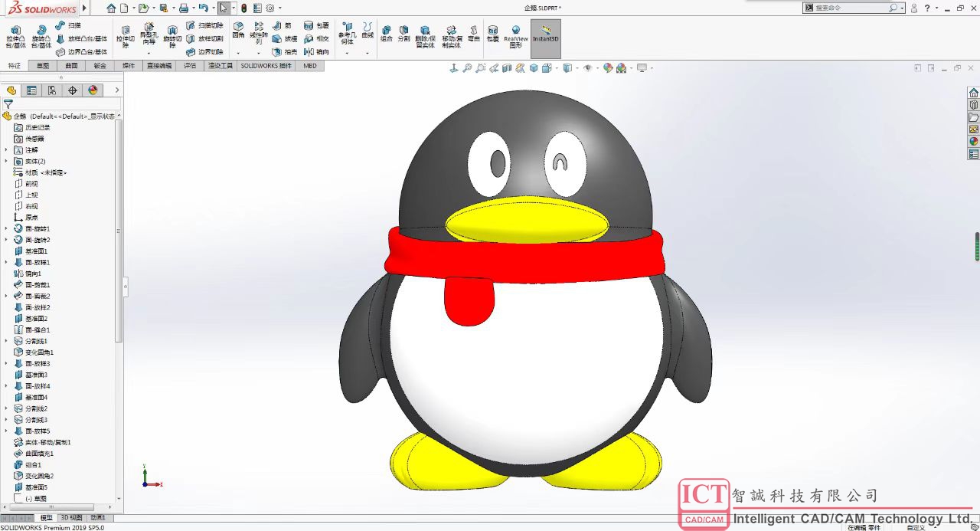Viewport: 980px width, 531px height.
Task: Choose the 扫描 sweep tool
Action: point(68,25)
